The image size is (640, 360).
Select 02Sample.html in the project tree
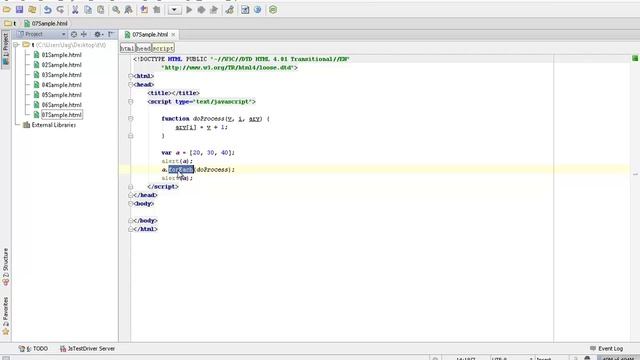[x=61, y=65]
